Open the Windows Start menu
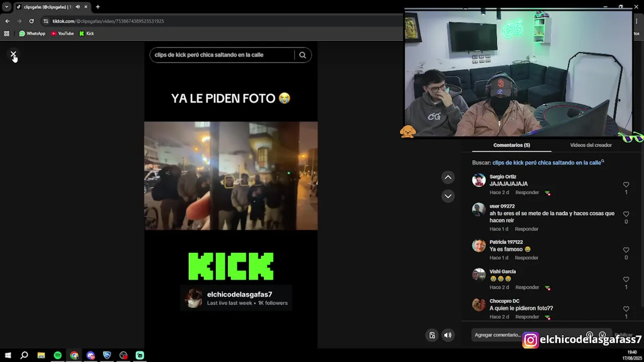Image resolution: width=644 pixels, height=362 pixels. pyautogui.click(x=8, y=355)
